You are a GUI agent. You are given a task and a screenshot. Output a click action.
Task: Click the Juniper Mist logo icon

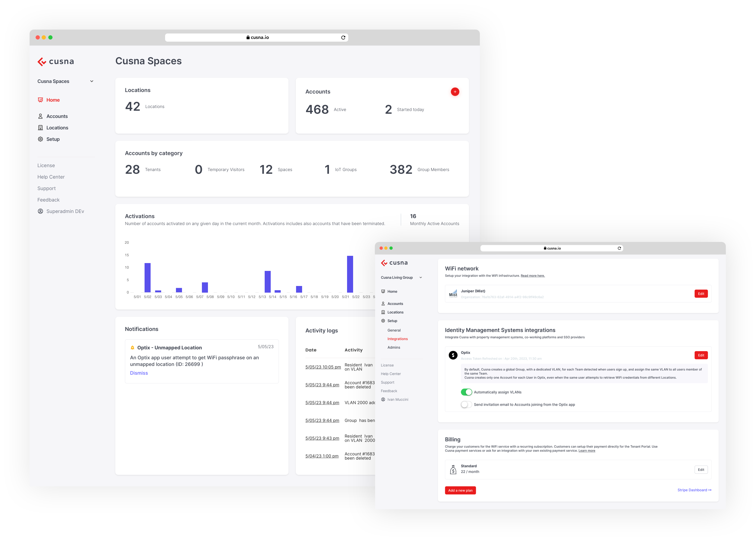point(453,293)
